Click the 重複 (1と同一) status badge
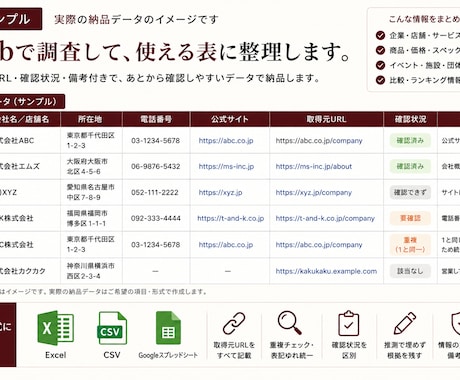Viewport: 460px width, 380px height. point(410,245)
